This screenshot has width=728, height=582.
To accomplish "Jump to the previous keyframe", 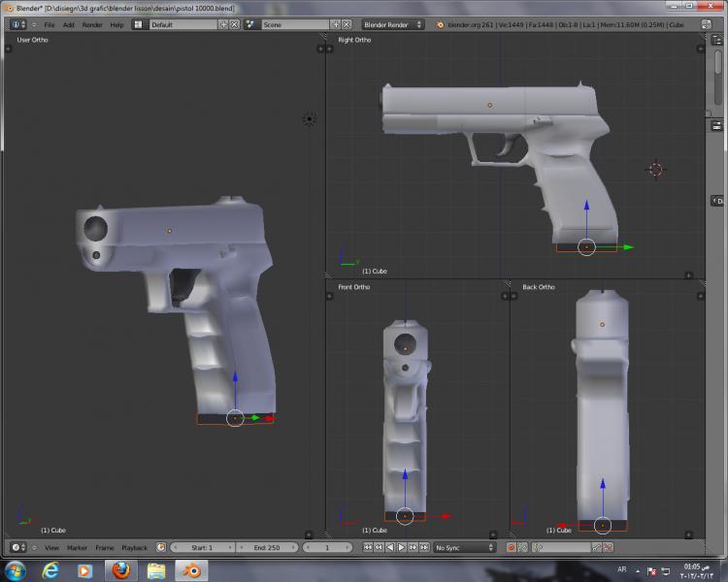I will 379,547.
